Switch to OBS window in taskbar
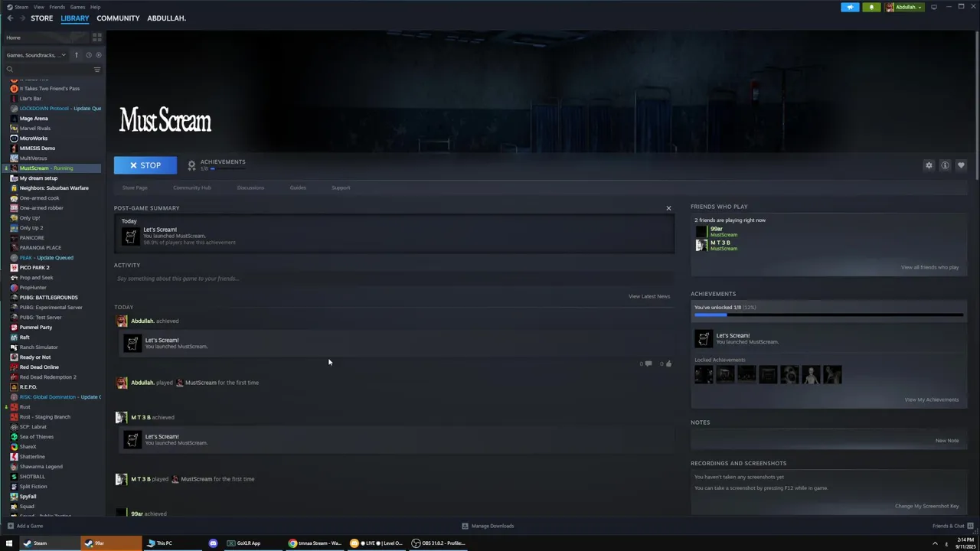 pos(439,543)
